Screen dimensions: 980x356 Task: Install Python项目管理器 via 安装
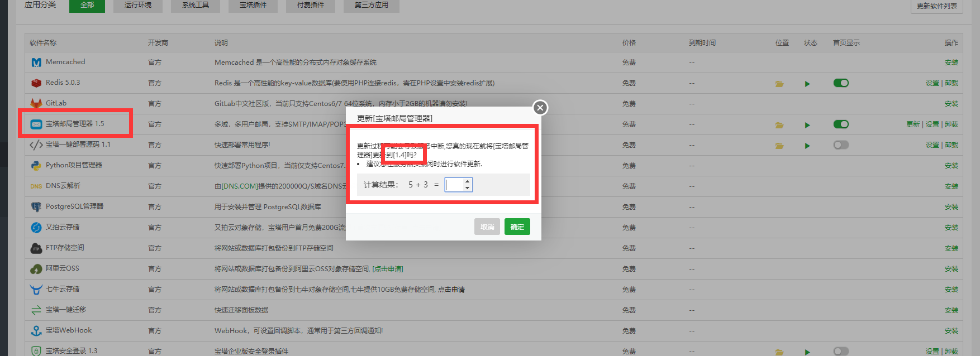(952, 166)
